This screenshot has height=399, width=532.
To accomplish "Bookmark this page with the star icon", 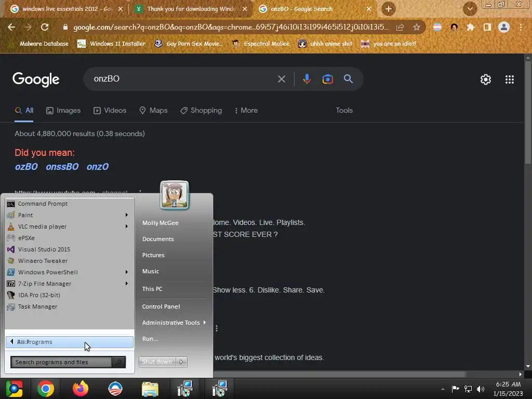I will [x=417, y=27].
